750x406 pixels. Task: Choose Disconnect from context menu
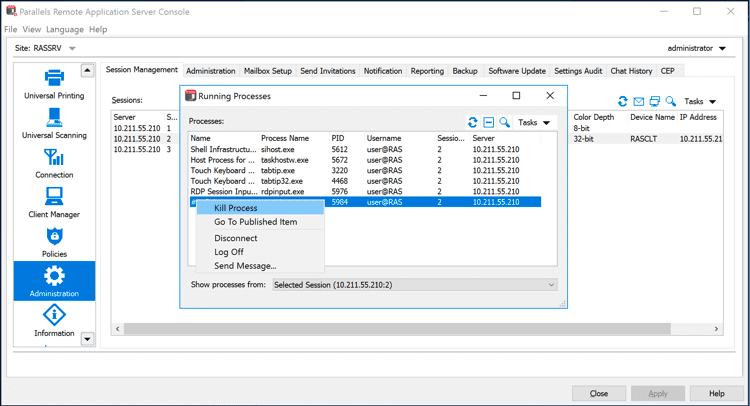click(x=260, y=238)
